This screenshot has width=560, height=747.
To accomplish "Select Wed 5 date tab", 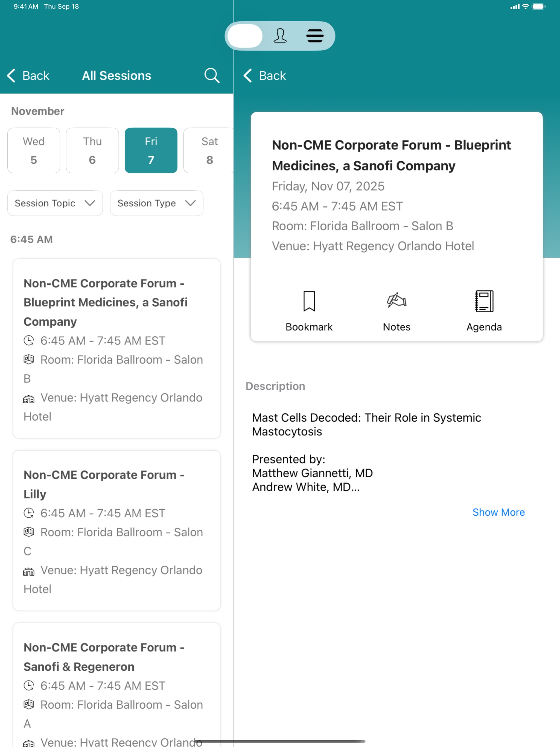I will coord(34,150).
